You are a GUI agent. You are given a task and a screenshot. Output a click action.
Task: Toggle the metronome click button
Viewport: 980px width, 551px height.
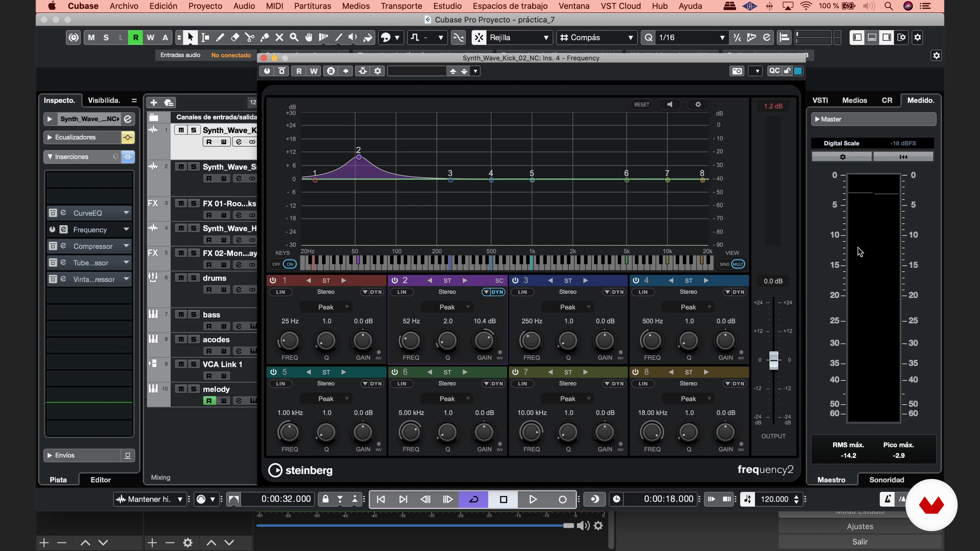[887, 499]
